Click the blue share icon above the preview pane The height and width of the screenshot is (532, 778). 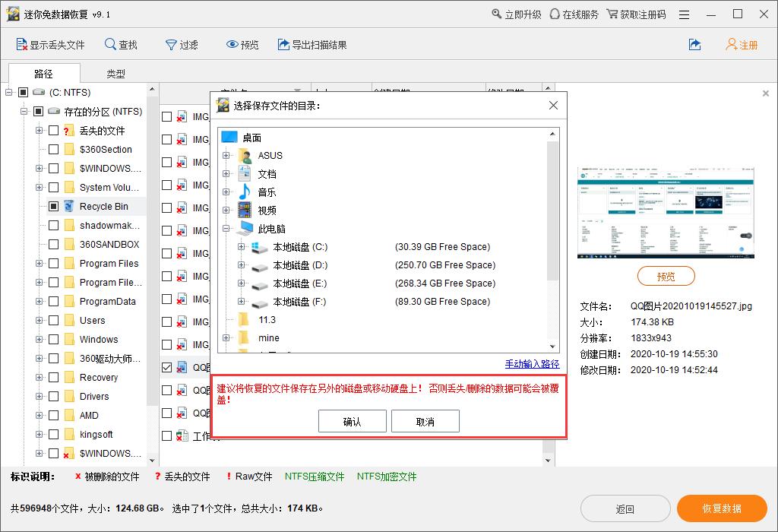click(x=695, y=45)
